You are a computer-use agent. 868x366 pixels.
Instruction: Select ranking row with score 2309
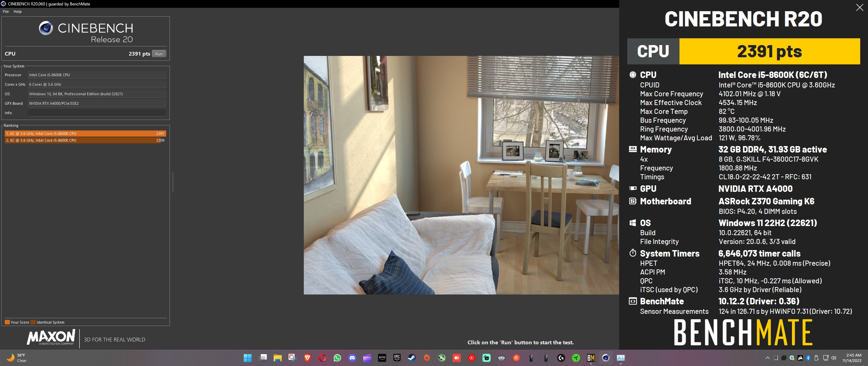85,140
